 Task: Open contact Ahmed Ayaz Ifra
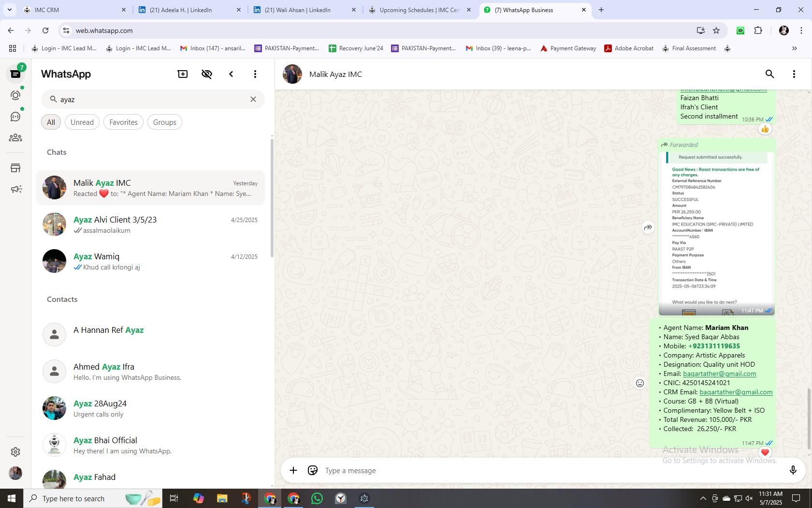coord(151,371)
